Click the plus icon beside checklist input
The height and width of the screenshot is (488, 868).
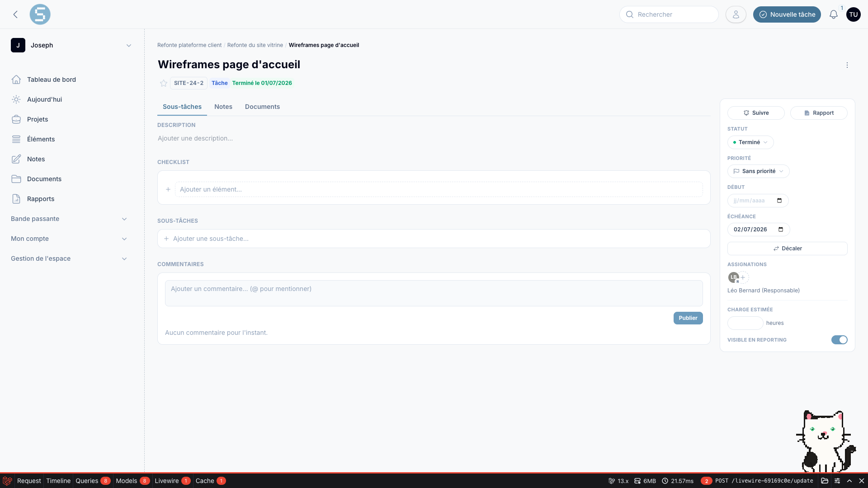pos(168,189)
